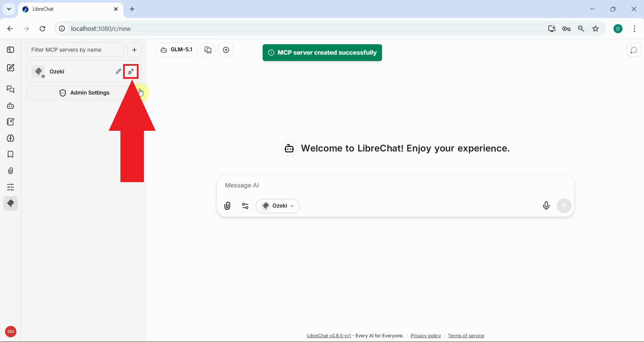Close the LibreChat browser tab
This screenshot has height=342, width=644.
116,9
